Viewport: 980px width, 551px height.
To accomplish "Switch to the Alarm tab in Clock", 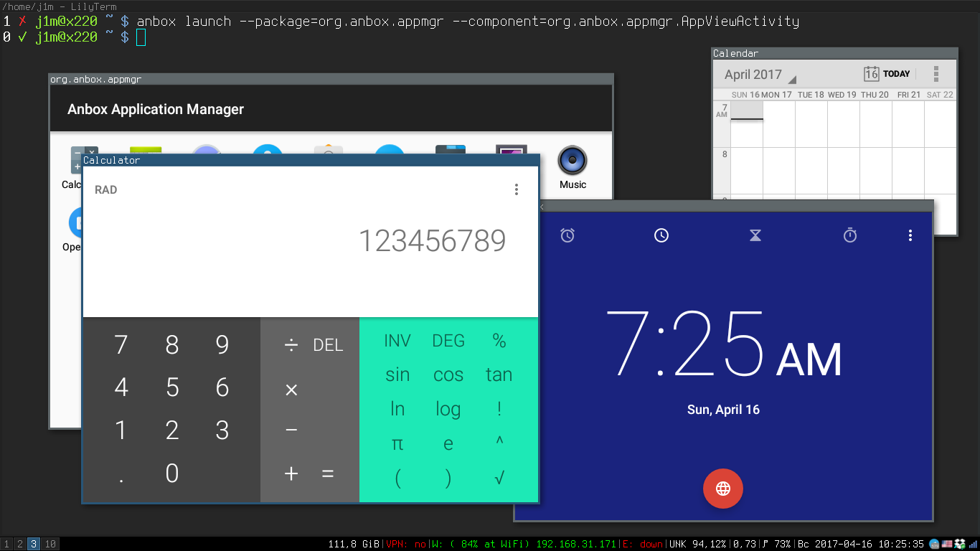I will point(567,235).
